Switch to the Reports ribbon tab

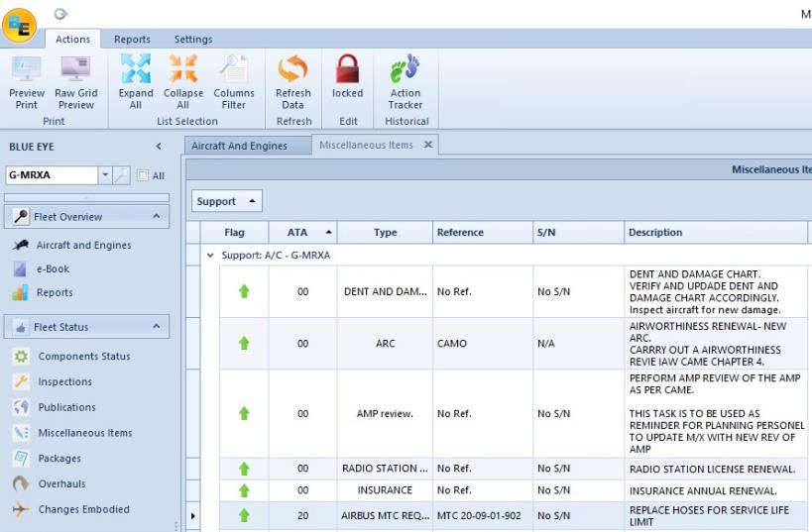(132, 40)
